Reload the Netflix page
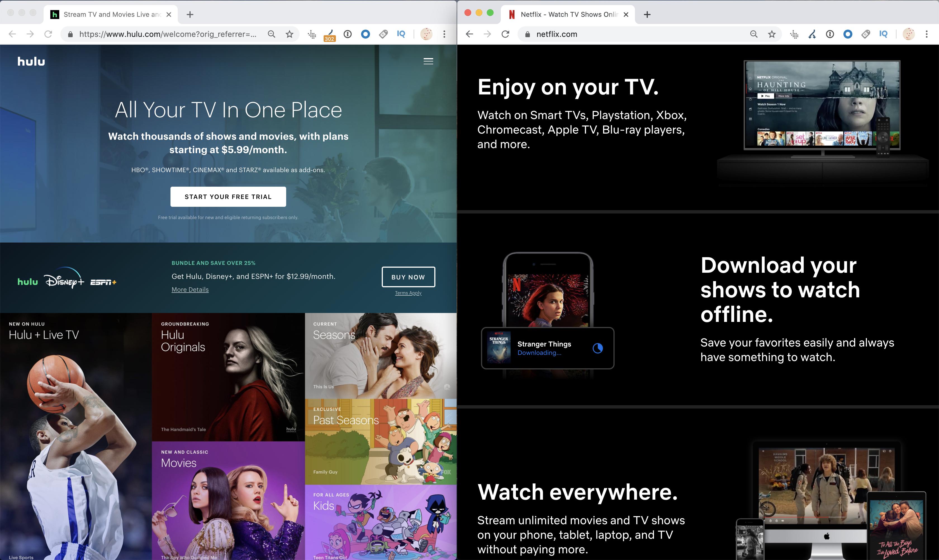 505,34
